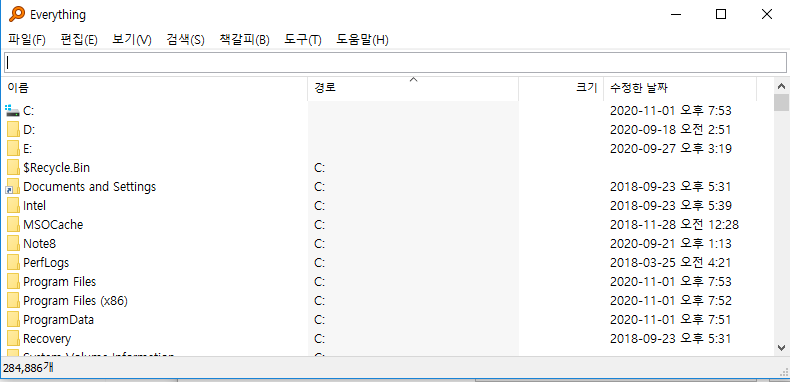Click date 2018-03-25 오전 4:21
Image resolution: width=790 pixels, height=382 pixels.
[671, 263]
